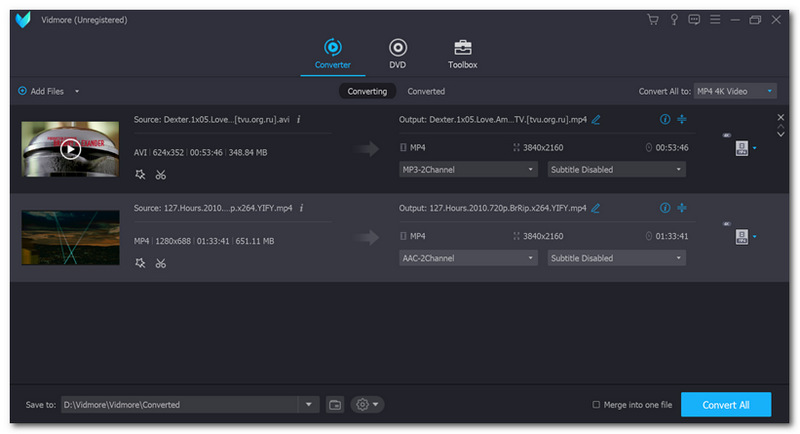The height and width of the screenshot is (434, 800).
Task: Open the shopping cart purchase icon
Action: (653, 20)
